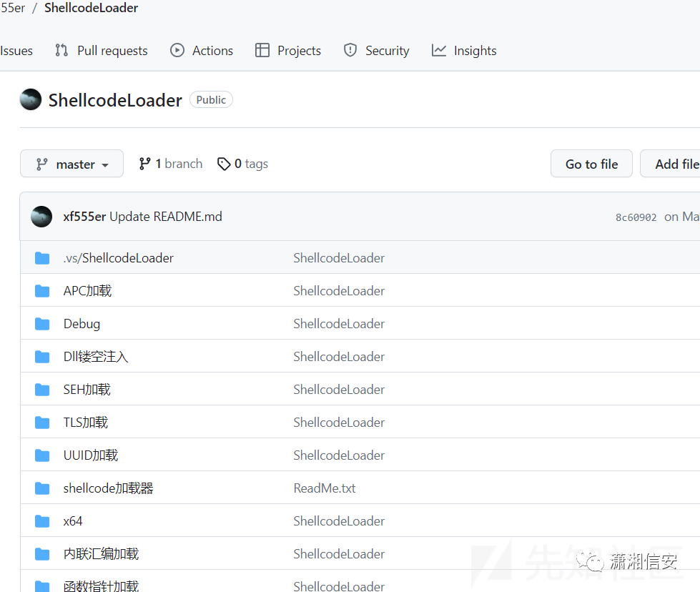Open the .vs/ShellcodeLoader folder
Viewport: 700px width, 592px height.
click(x=118, y=258)
